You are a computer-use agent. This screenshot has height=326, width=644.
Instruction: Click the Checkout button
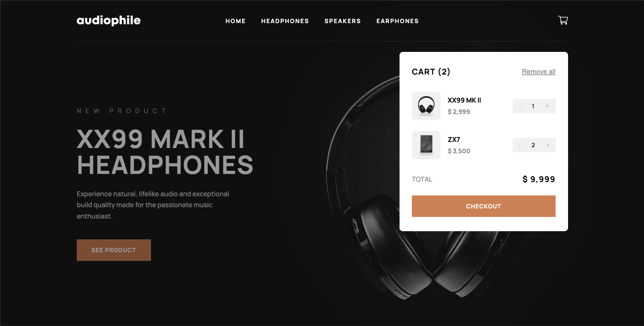(484, 206)
